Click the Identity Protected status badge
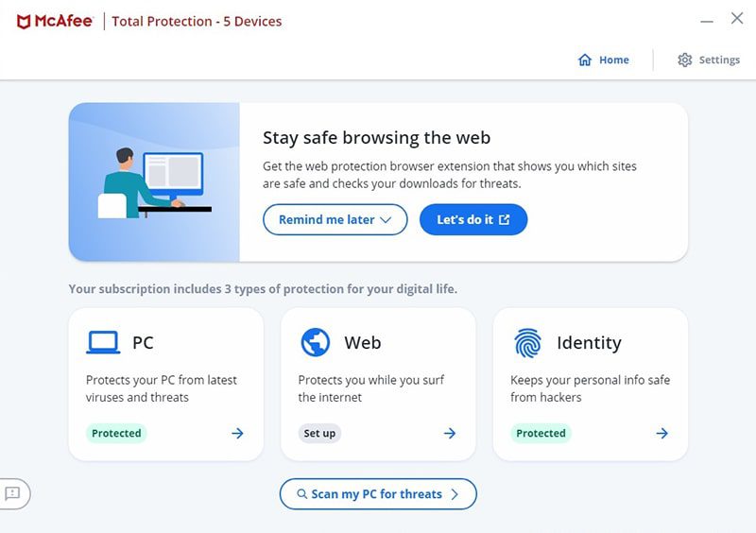756x533 pixels. [541, 434]
